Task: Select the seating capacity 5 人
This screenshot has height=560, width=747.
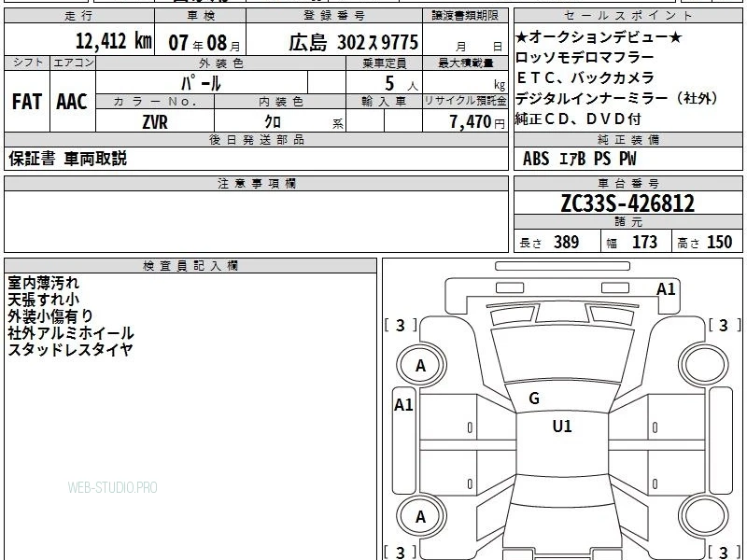Action: click(x=402, y=83)
